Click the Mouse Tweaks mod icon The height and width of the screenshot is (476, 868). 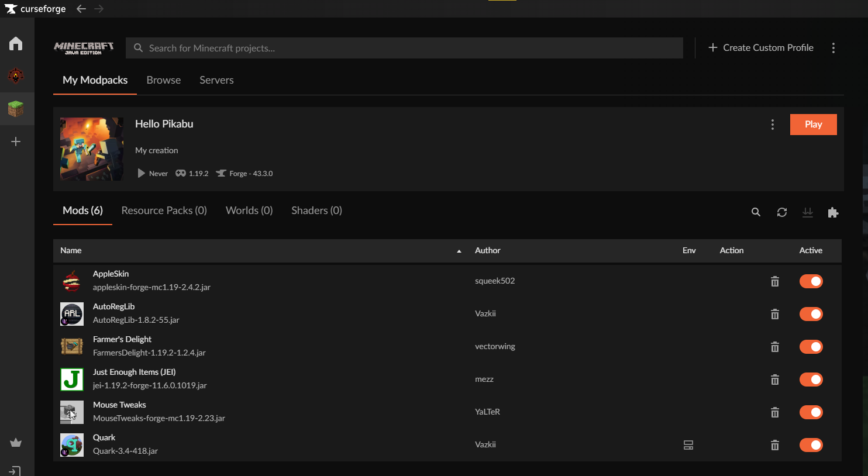pos(72,412)
